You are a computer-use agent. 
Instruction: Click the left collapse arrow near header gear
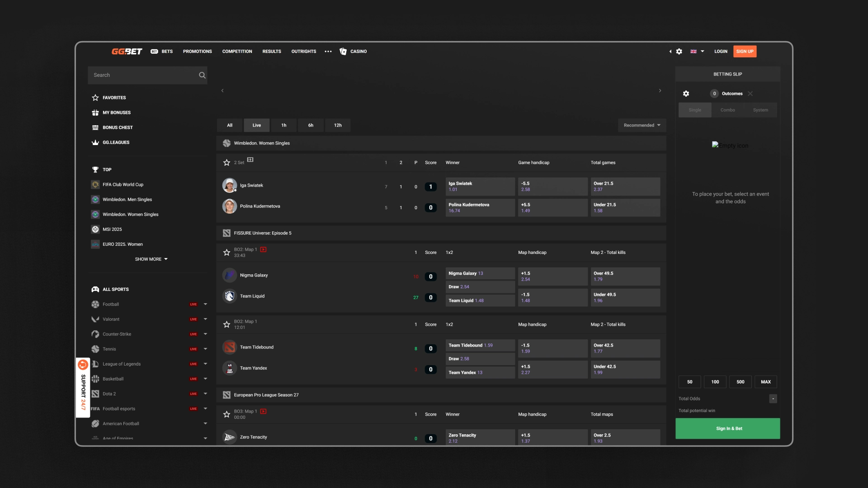(x=670, y=52)
